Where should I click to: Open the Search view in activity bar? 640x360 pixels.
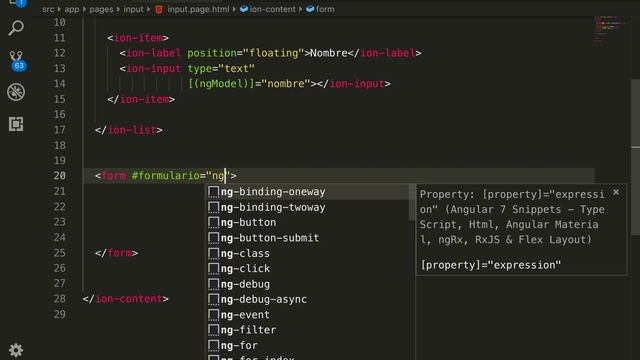16,28
